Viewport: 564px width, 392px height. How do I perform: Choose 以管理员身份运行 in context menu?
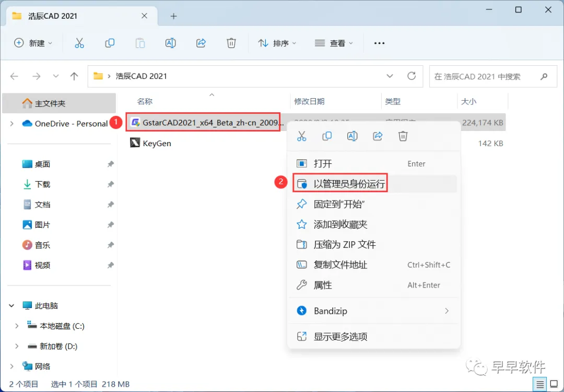374,184
